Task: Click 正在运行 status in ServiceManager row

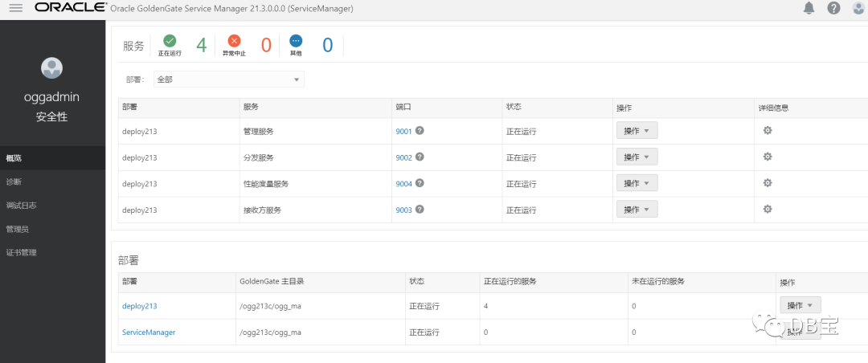Action: point(424,332)
